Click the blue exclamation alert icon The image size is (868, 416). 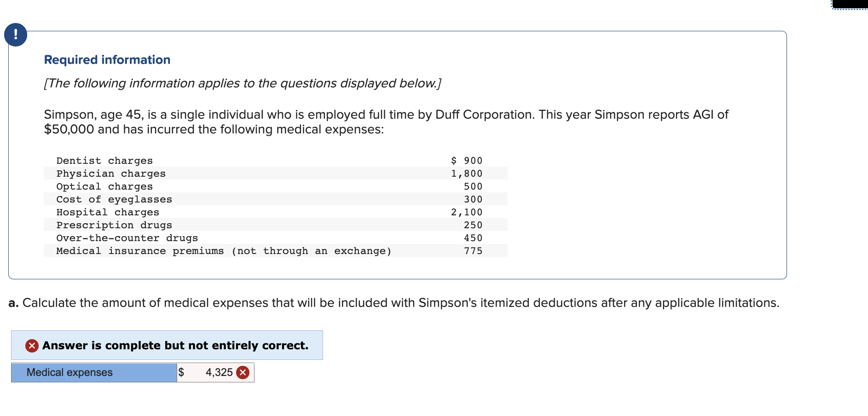(16, 35)
